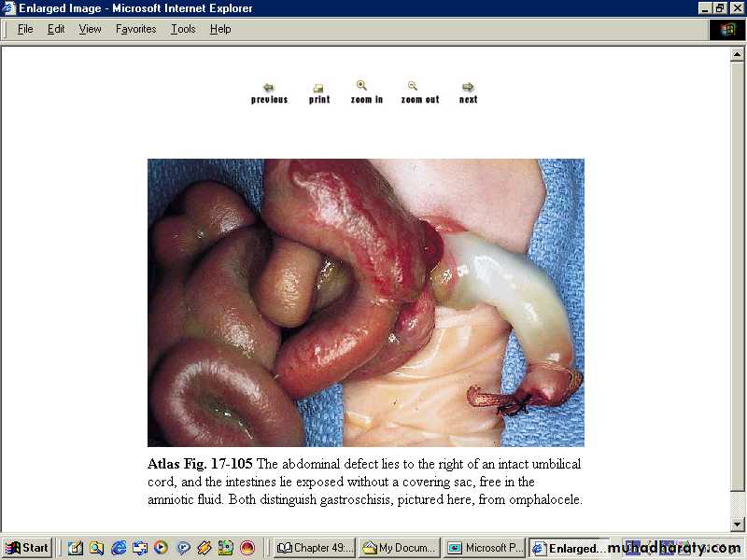Click the scrollbar down arrow

tap(737, 525)
